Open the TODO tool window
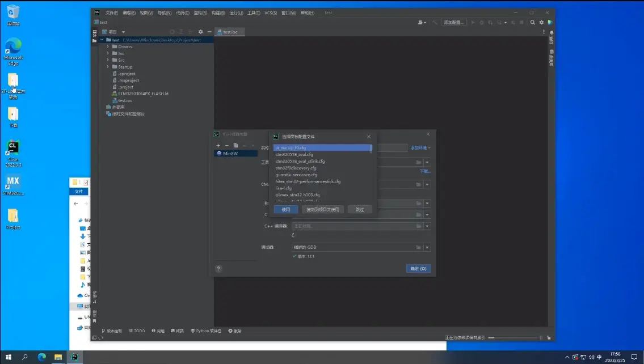This screenshot has width=644, height=364. click(137, 331)
